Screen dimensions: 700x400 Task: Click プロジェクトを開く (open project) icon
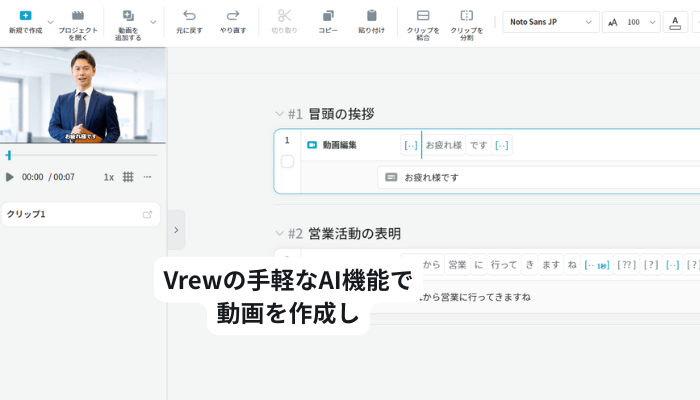[x=78, y=16]
